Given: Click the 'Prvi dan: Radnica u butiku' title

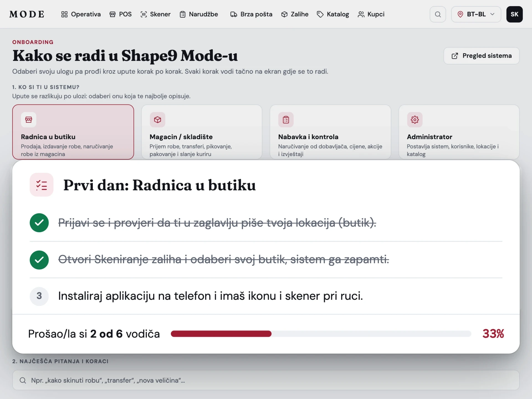Looking at the screenshot, I should 159,185.
